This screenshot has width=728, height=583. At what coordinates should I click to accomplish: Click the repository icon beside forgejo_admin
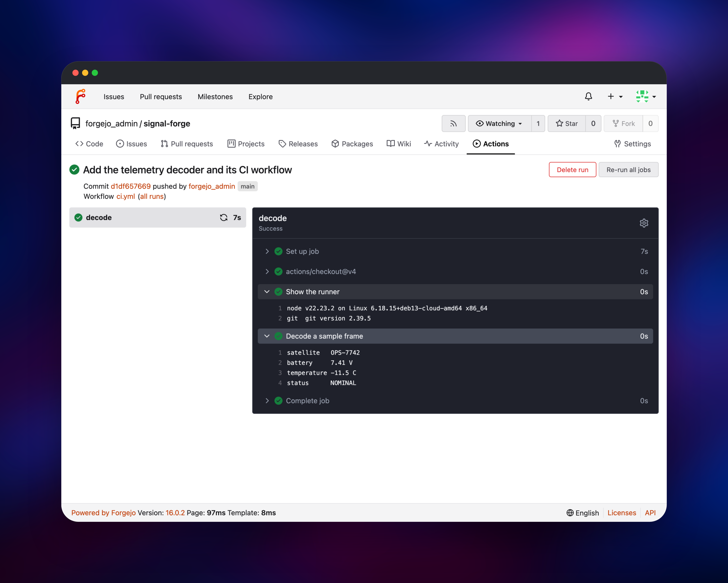[x=75, y=123]
